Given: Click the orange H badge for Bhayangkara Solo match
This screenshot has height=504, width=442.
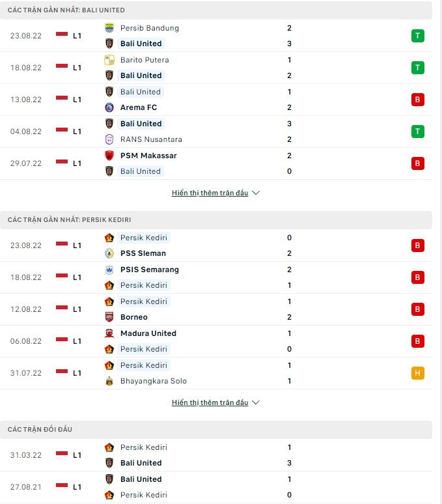Looking at the screenshot, I should point(417,373).
